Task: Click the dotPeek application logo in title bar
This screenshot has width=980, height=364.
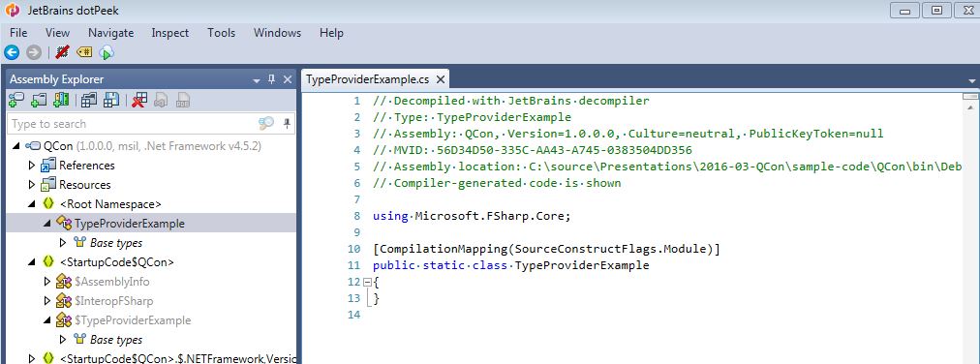Action: [11, 11]
